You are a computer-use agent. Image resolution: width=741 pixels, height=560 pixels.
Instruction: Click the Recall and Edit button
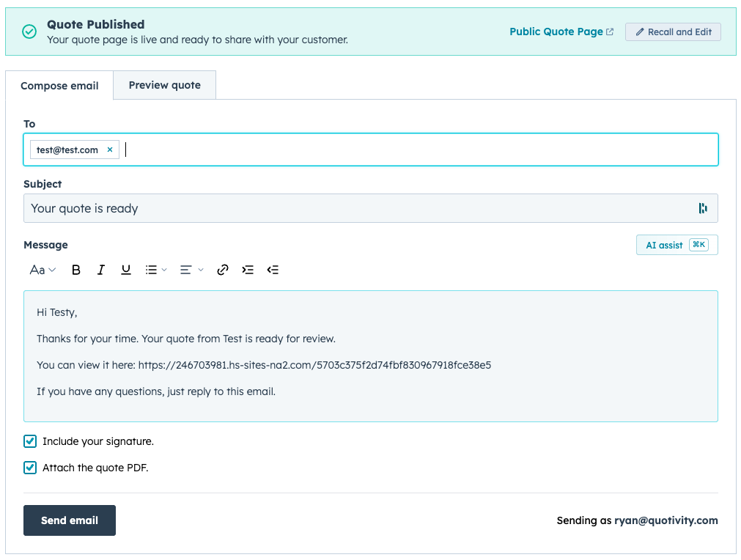[x=673, y=32]
